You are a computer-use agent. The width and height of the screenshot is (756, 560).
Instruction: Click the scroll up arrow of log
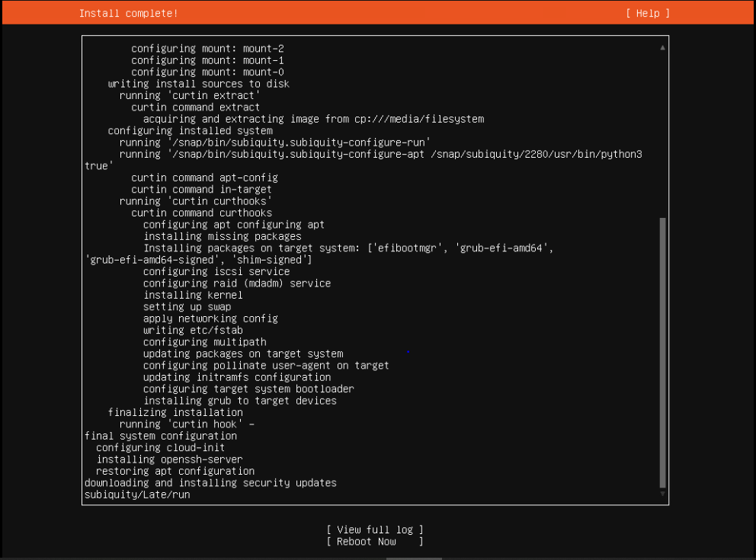[x=662, y=47]
